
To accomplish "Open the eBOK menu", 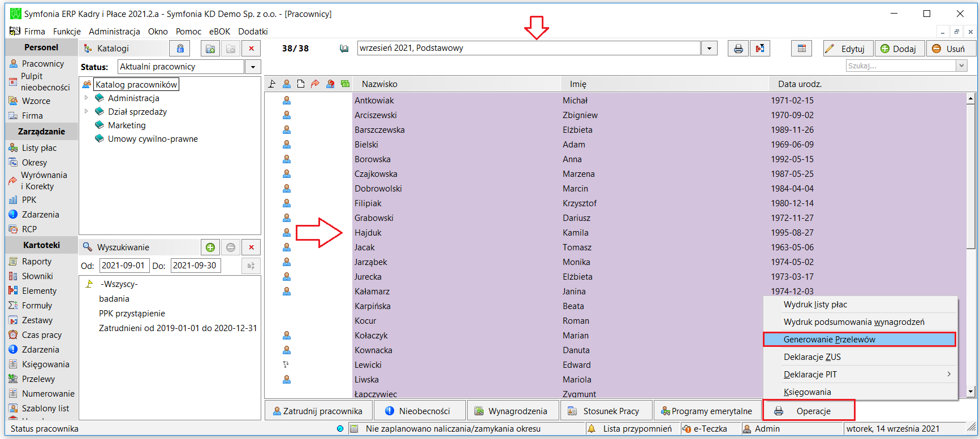I will click(x=219, y=32).
